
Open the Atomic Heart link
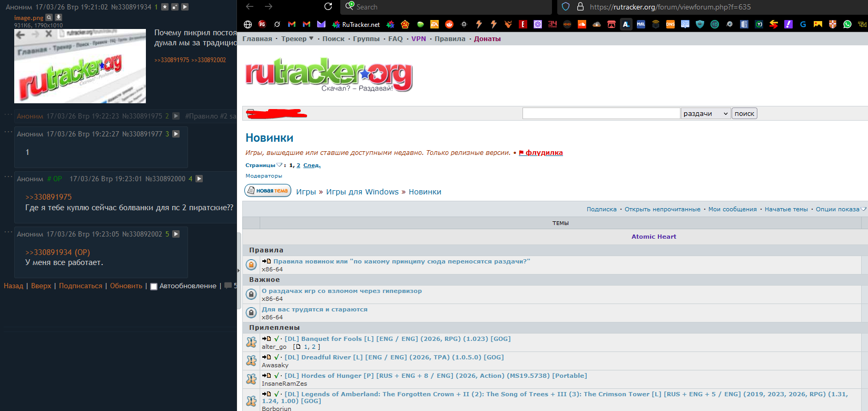654,237
